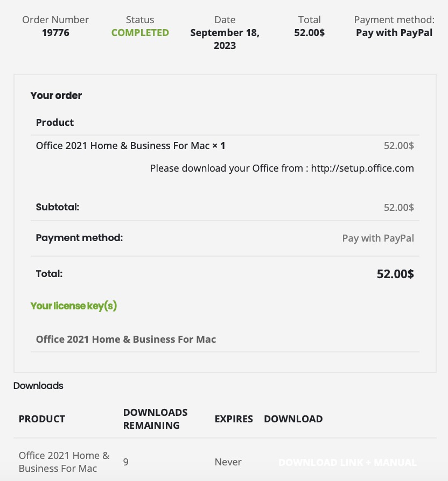Select the order number 19776
This screenshot has height=481, width=448.
point(55,33)
